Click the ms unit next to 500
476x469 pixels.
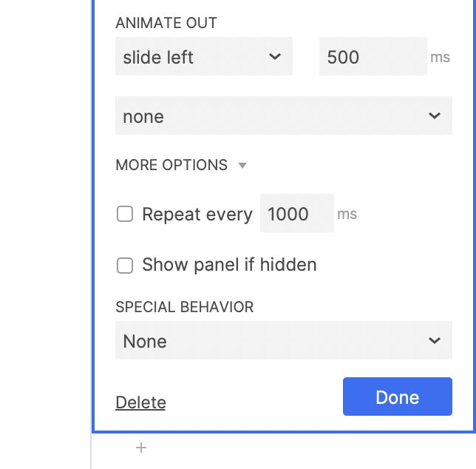[440, 57]
